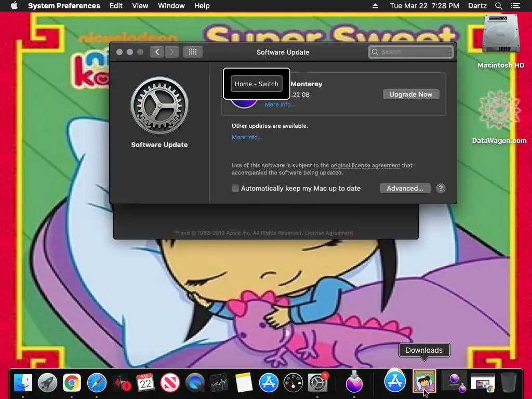Click in the preferences Search field
This screenshot has height=399, width=532.
[x=411, y=52]
